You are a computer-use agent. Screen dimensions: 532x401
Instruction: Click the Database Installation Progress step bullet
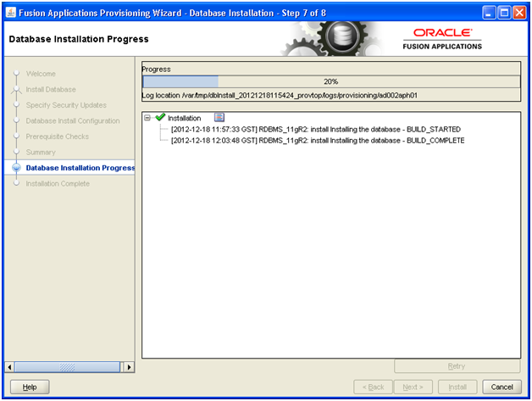tap(16, 168)
